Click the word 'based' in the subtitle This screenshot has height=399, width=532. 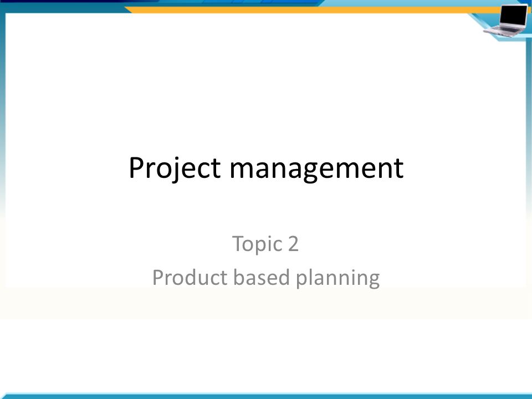(x=261, y=277)
